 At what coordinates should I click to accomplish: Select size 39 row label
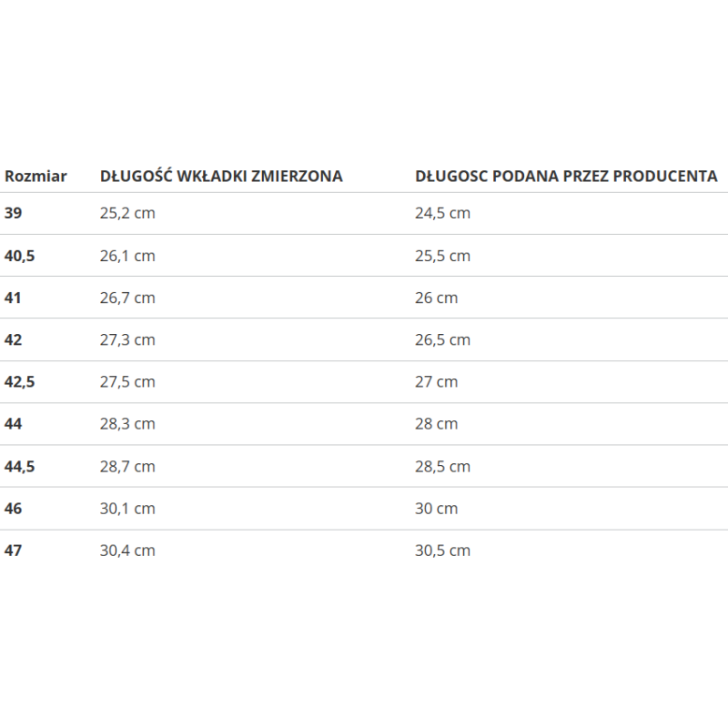[13, 213]
